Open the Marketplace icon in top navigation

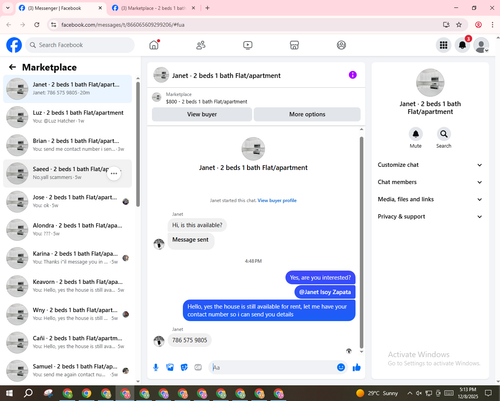(294, 45)
